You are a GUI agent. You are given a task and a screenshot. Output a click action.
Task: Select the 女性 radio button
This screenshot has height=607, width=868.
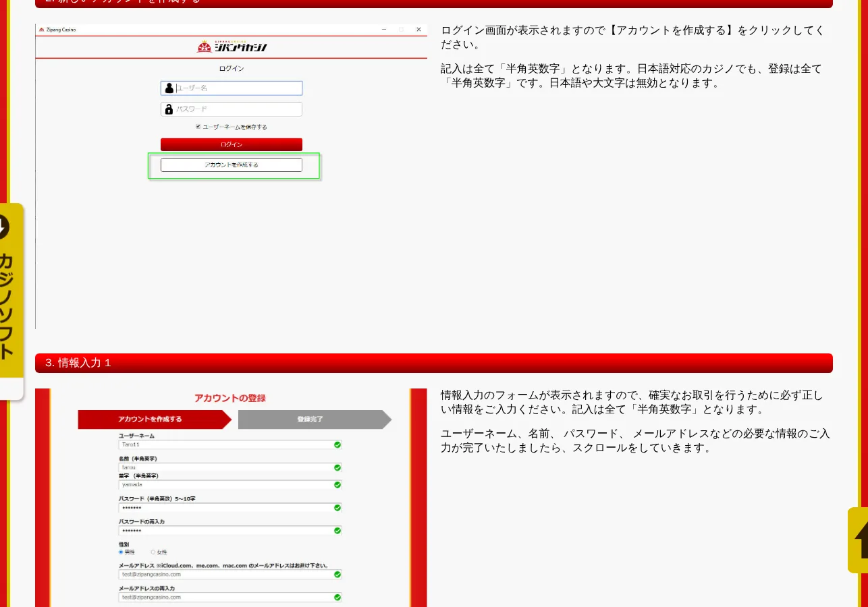(x=153, y=552)
